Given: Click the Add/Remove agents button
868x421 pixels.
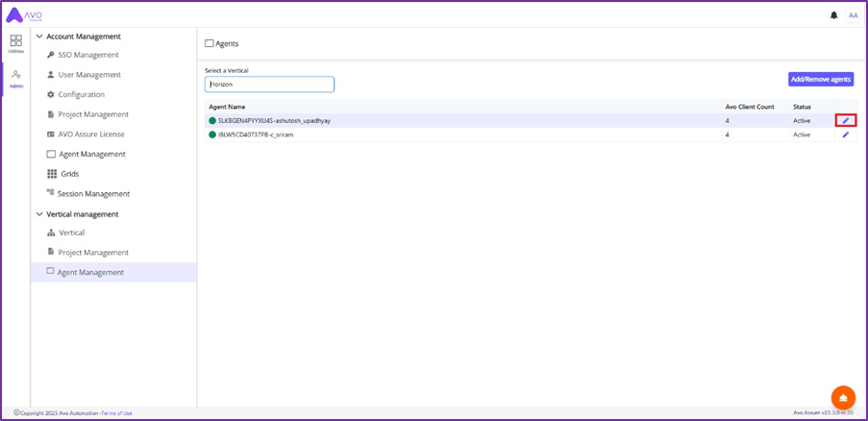Looking at the screenshot, I should pyautogui.click(x=820, y=79).
